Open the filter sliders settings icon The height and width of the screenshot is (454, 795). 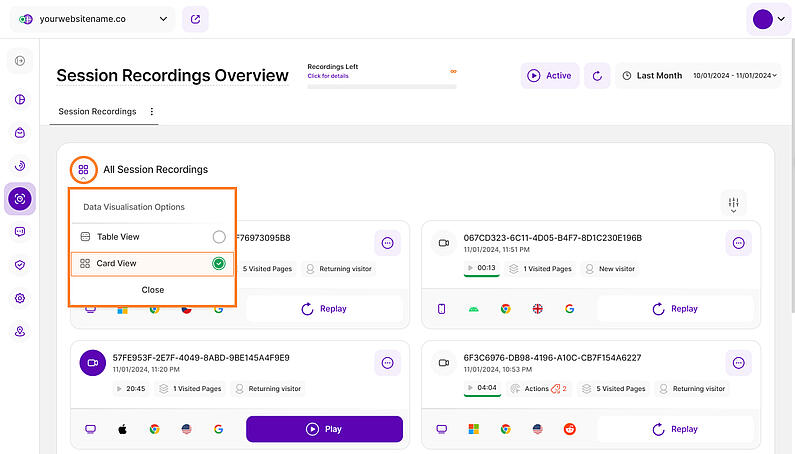click(x=733, y=203)
